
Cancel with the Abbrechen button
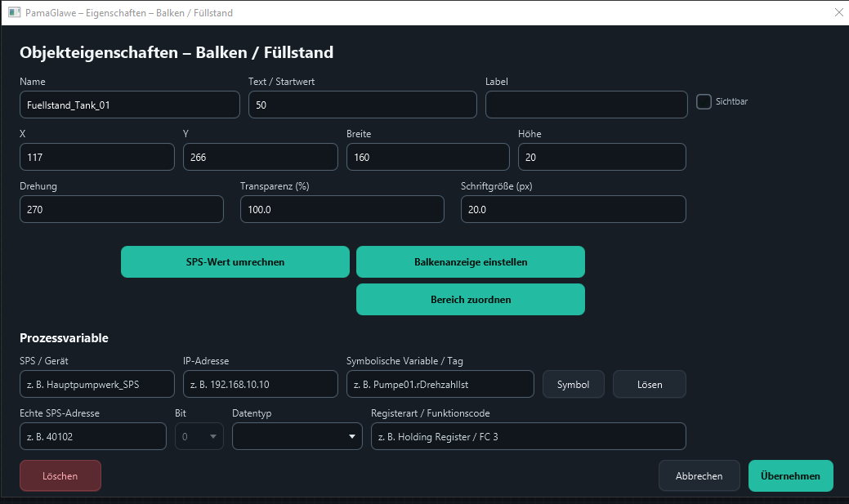point(699,476)
